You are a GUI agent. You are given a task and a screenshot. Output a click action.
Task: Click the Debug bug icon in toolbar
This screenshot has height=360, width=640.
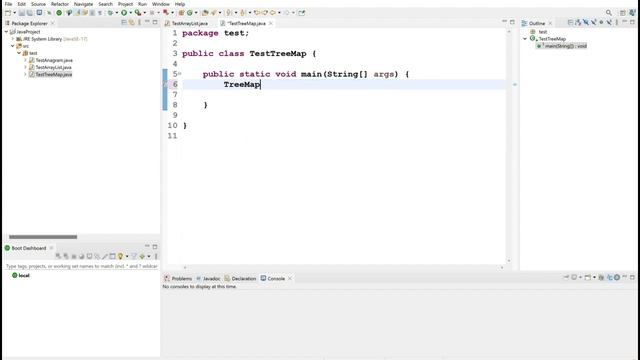(x=110, y=13)
